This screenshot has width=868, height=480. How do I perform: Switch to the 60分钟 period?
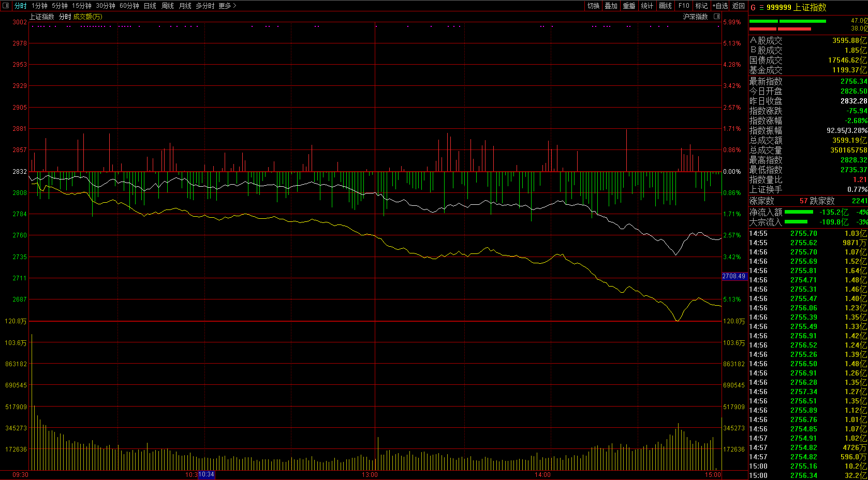[129, 6]
